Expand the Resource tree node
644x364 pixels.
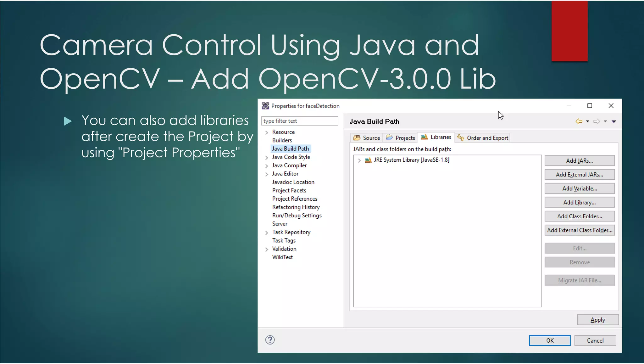coord(267,132)
